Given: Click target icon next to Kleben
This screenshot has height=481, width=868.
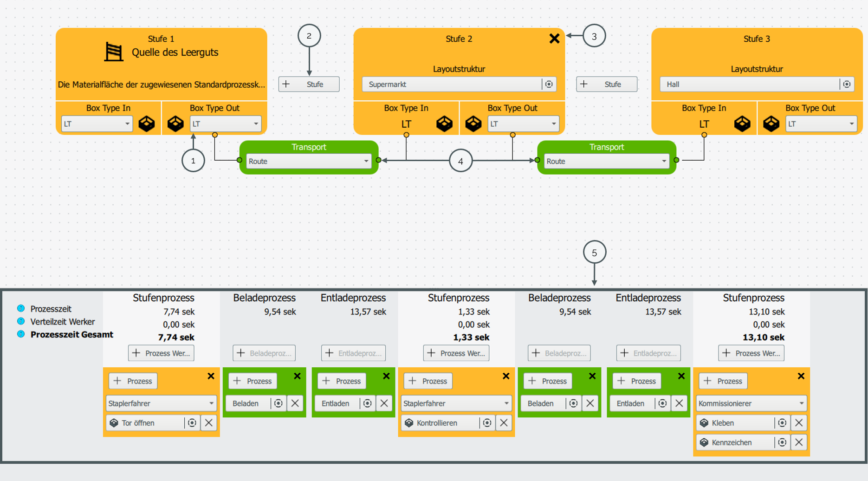Looking at the screenshot, I should 782,422.
